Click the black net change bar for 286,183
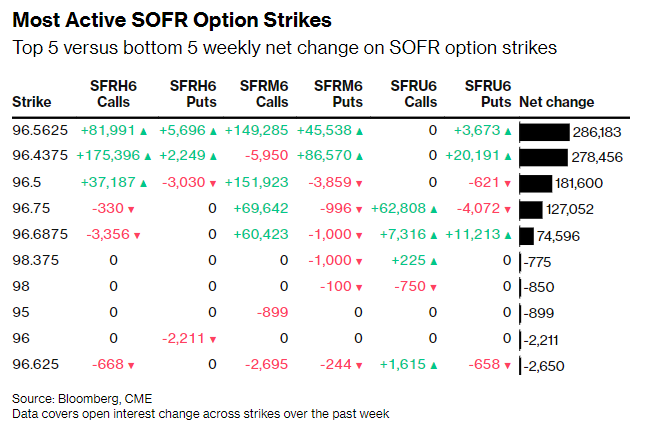 (x=545, y=131)
